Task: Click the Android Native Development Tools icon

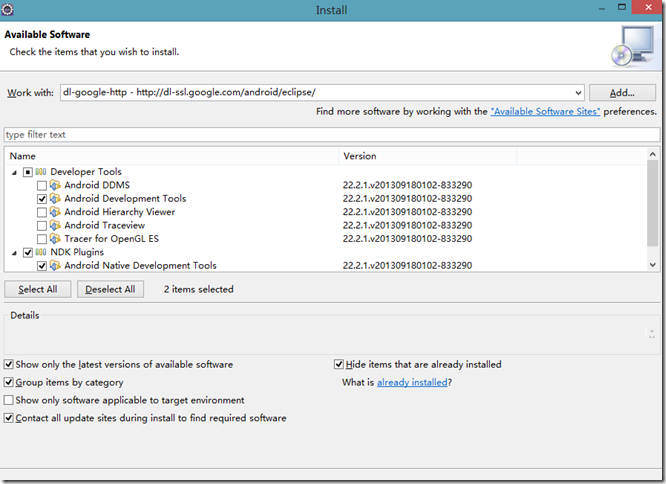Action: 55,265
